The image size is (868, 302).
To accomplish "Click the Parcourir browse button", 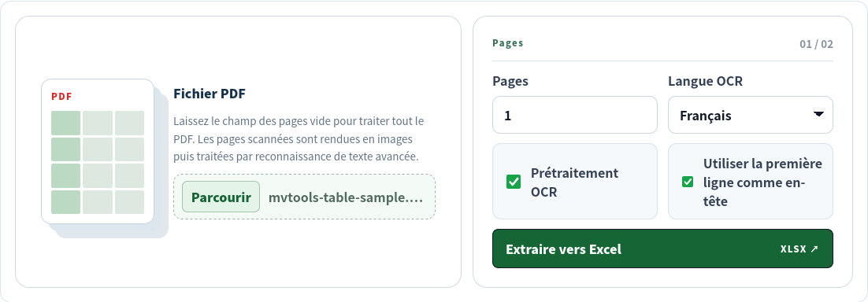I will pyautogui.click(x=221, y=197).
